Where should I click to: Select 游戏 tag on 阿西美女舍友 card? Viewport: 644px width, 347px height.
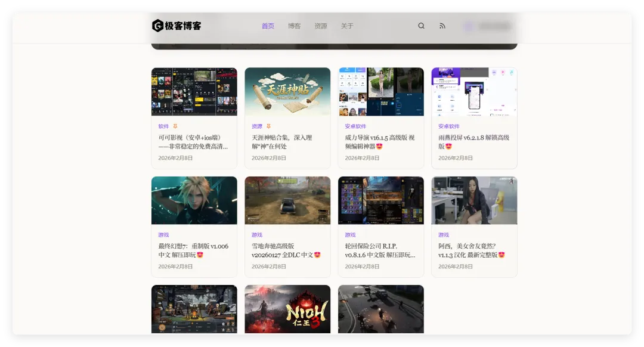click(x=444, y=235)
